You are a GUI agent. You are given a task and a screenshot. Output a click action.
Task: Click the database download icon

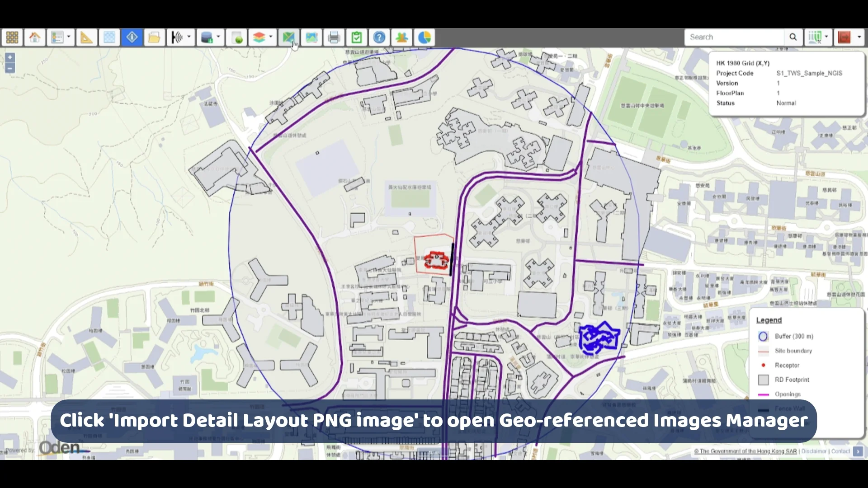click(x=207, y=38)
